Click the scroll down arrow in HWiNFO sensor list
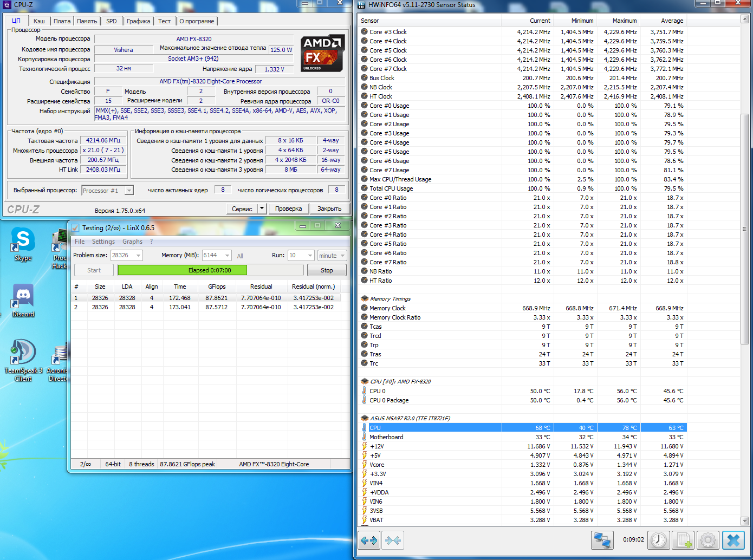The image size is (753, 560). [x=744, y=521]
